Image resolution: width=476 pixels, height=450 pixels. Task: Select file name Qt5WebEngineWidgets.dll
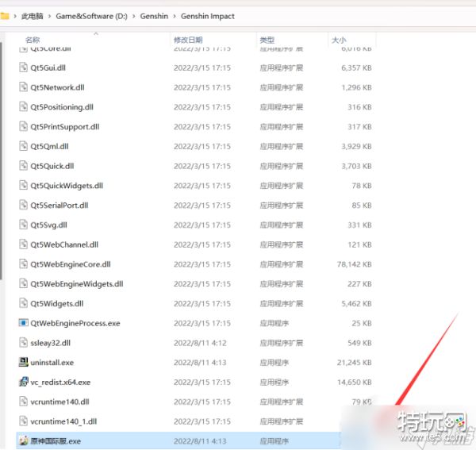point(77,284)
